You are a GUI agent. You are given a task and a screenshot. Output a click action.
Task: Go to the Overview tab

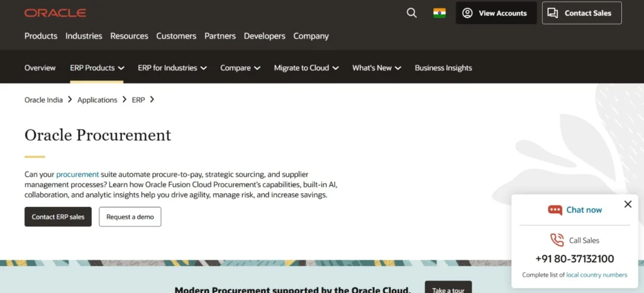pyautogui.click(x=40, y=68)
